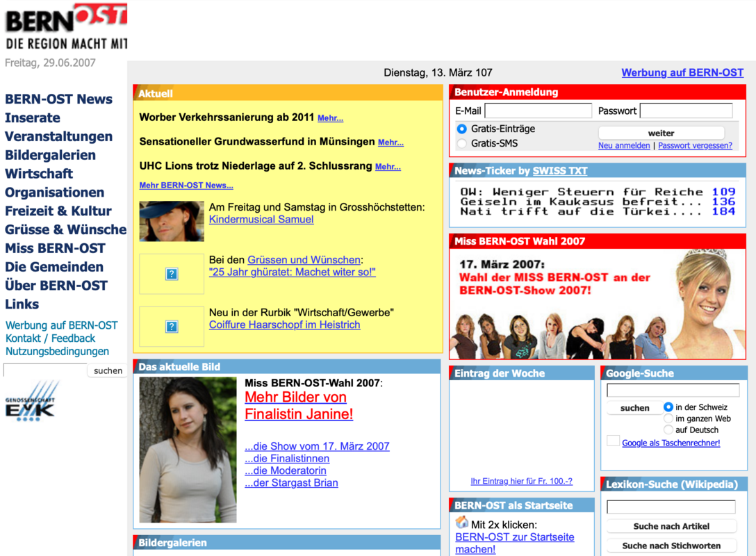Viewport: 756px width, 556px height.
Task: Click the Finalistin Janine photo
Action: point(188,450)
